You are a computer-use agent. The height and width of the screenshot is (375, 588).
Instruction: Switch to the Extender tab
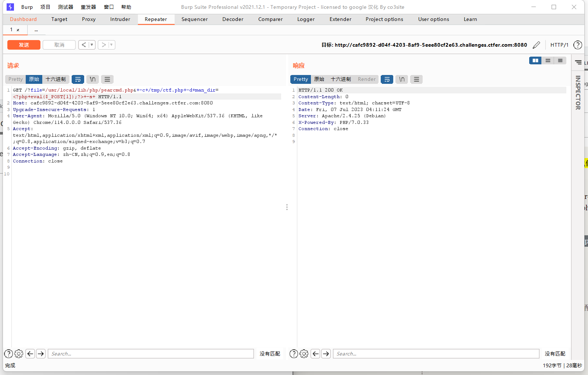[x=340, y=19]
